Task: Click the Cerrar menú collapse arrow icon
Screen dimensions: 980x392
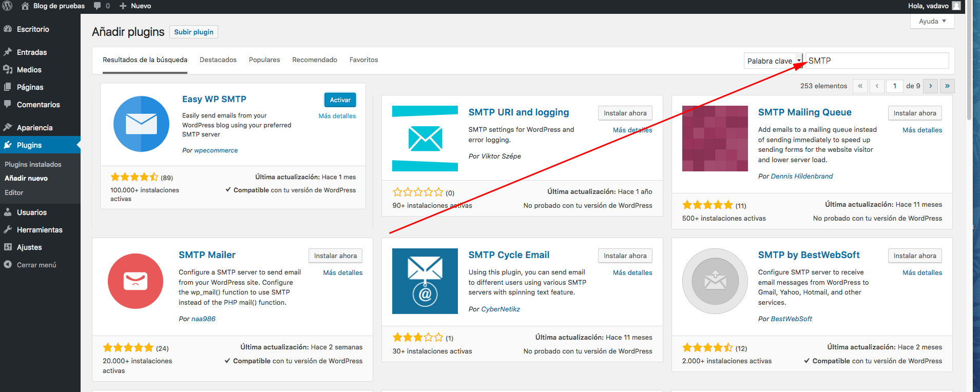Action: pyautogui.click(x=8, y=265)
